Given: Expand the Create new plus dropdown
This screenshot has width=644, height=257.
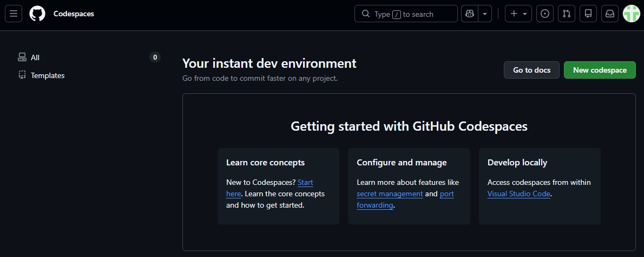Looking at the screenshot, I should (x=518, y=14).
